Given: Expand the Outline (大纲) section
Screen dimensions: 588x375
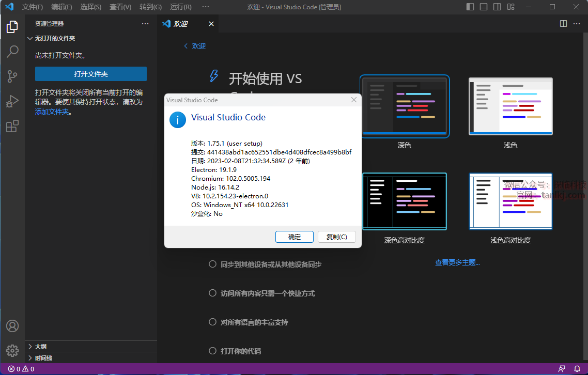Looking at the screenshot, I should 40,347.
